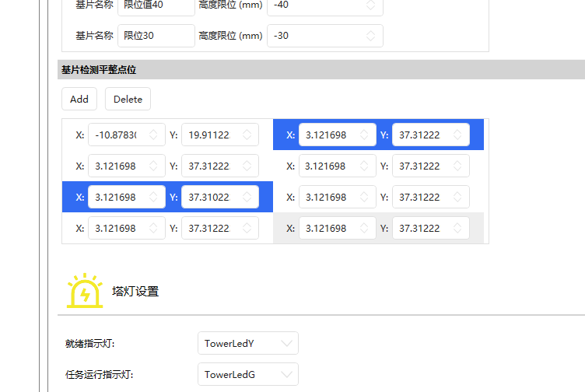585x392 pixels.
Task: Click the 基片名称 field containing 限位值40
Action: (156, 5)
